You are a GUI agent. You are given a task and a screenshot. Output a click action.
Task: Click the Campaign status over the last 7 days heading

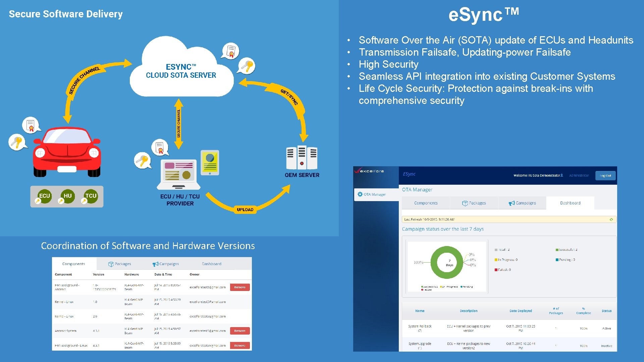[x=443, y=229]
